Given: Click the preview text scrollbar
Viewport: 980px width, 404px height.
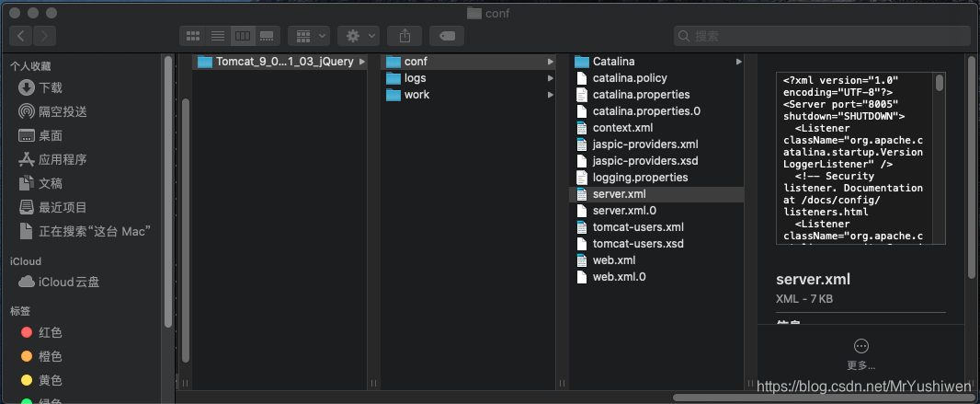Looking at the screenshot, I should [x=940, y=83].
